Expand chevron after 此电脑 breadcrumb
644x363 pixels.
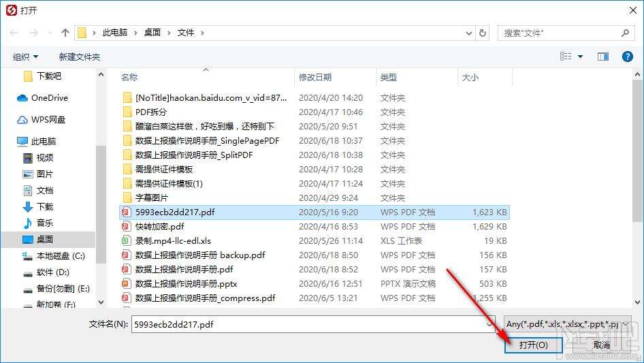click(135, 33)
